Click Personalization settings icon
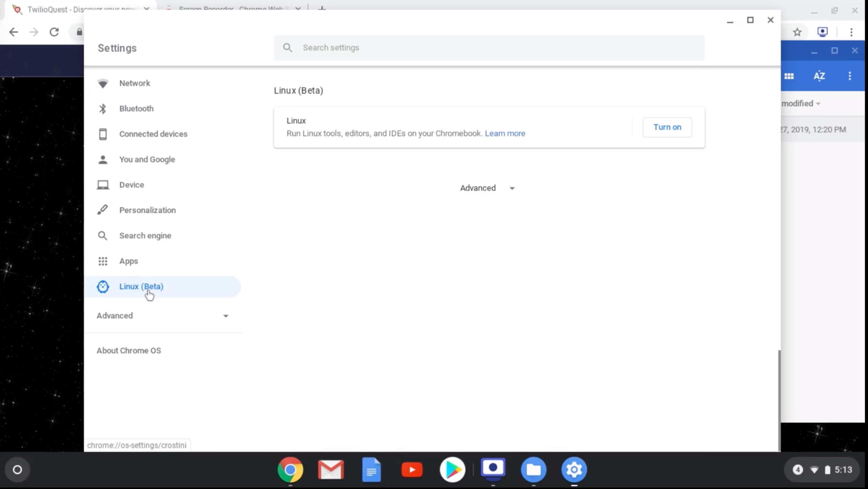The height and width of the screenshot is (489, 868). pyautogui.click(x=102, y=210)
